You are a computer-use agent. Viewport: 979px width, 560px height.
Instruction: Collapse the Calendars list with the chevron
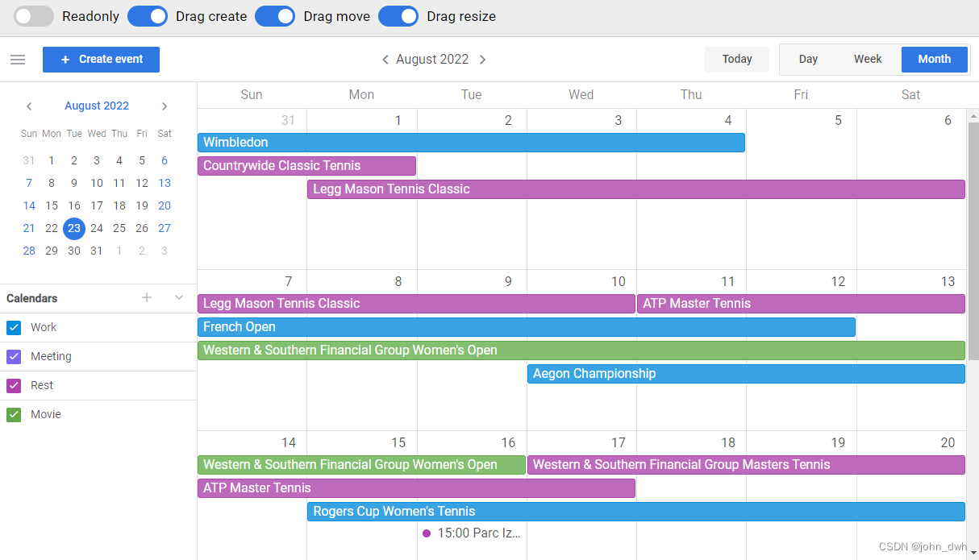point(178,297)
